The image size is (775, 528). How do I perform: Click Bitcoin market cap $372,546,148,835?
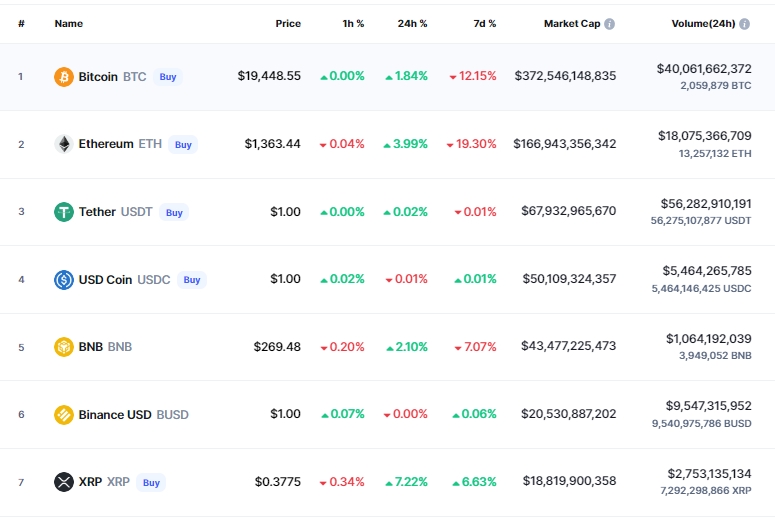(x=565, y=76)
